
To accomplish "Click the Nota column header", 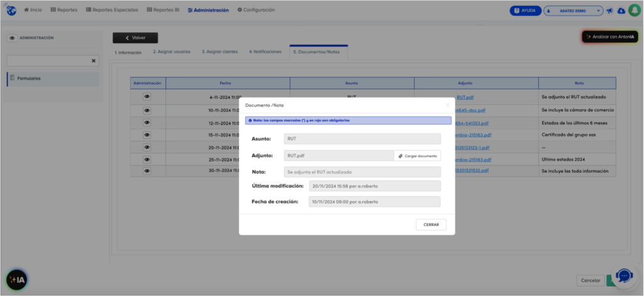I will [577, 83].
